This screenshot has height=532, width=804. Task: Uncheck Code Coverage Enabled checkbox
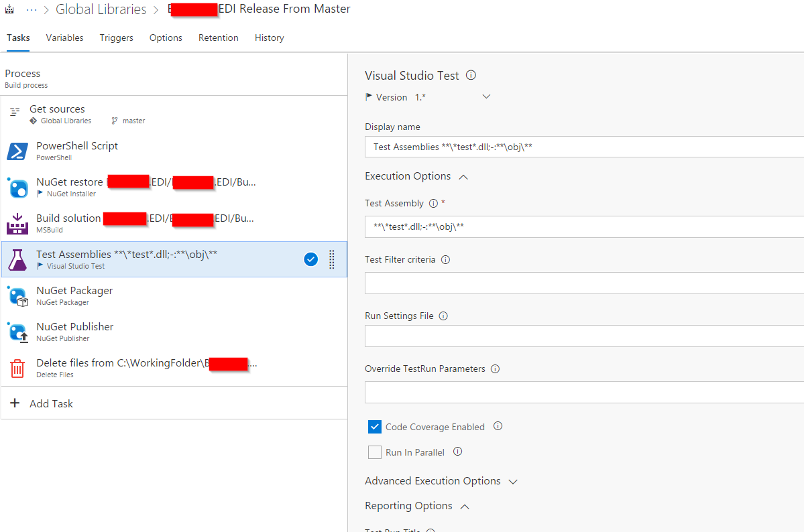tap(375, 426)
